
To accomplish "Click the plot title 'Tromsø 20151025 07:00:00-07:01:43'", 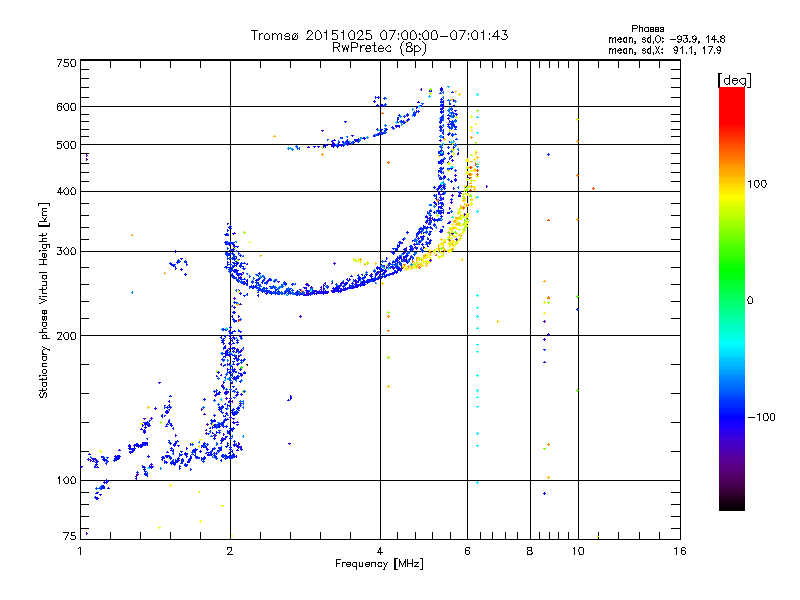I will coord(379,35).
